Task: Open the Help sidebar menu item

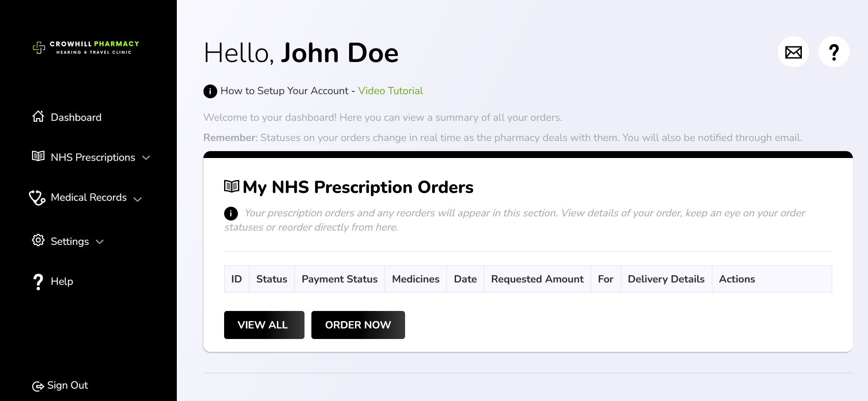Action: (x=62, y=281)
